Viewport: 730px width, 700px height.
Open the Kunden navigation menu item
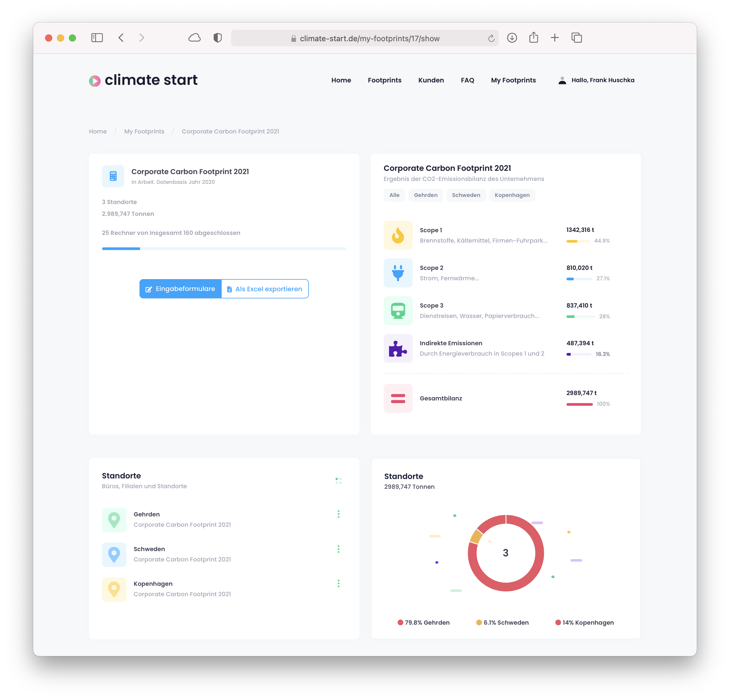(431, 80)
